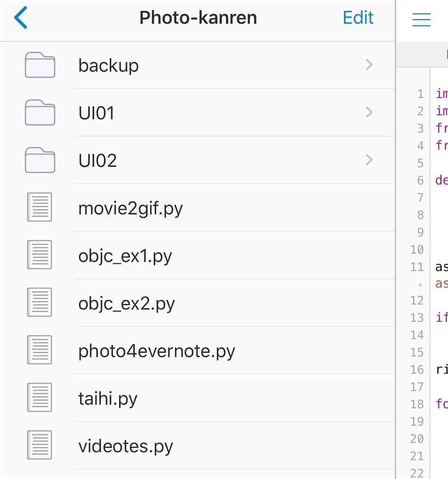Viewport: 448px width, 479px height.
Task: Open photo4evernote.py file
Action: click(198, 350)
